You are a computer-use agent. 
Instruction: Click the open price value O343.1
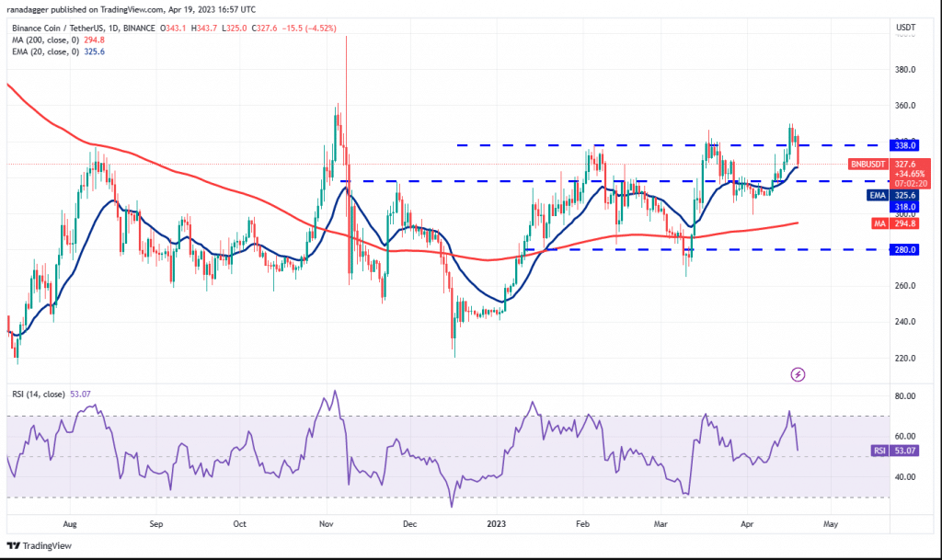pos(173,29)
